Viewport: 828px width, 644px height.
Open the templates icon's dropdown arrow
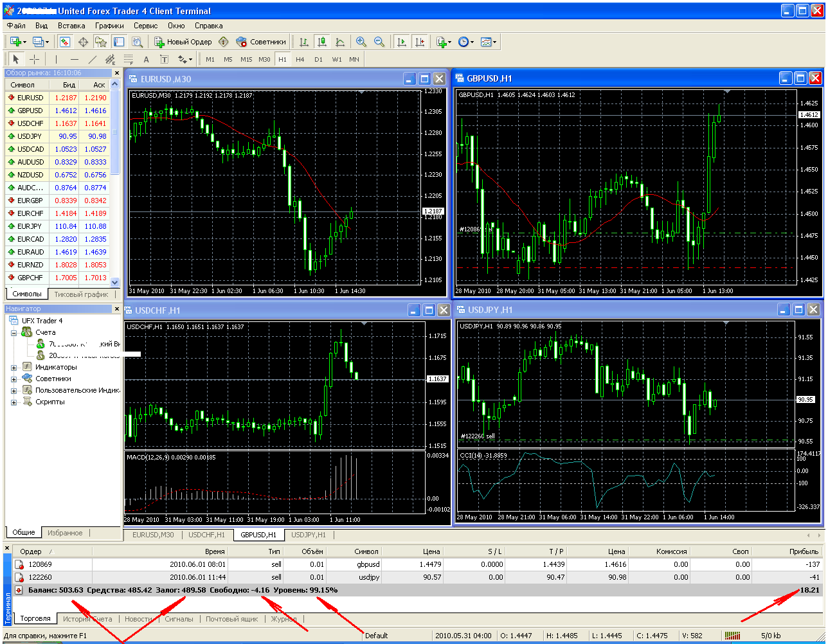[x=494, y=42]
